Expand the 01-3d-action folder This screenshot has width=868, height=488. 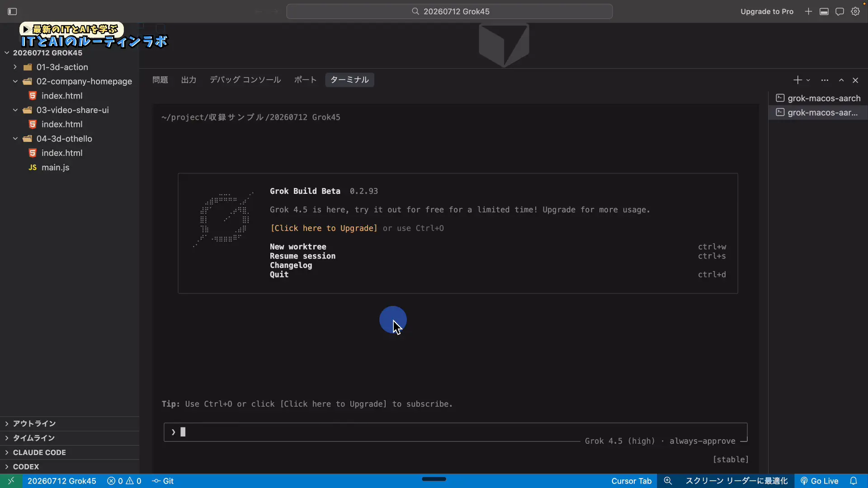pyautogui.click(x=70, y=67)
